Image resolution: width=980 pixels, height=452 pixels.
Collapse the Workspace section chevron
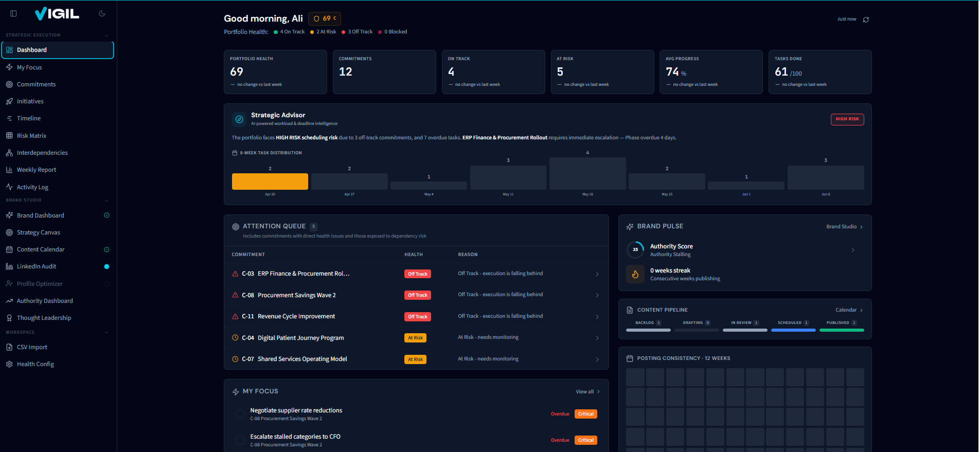point(106,332)
